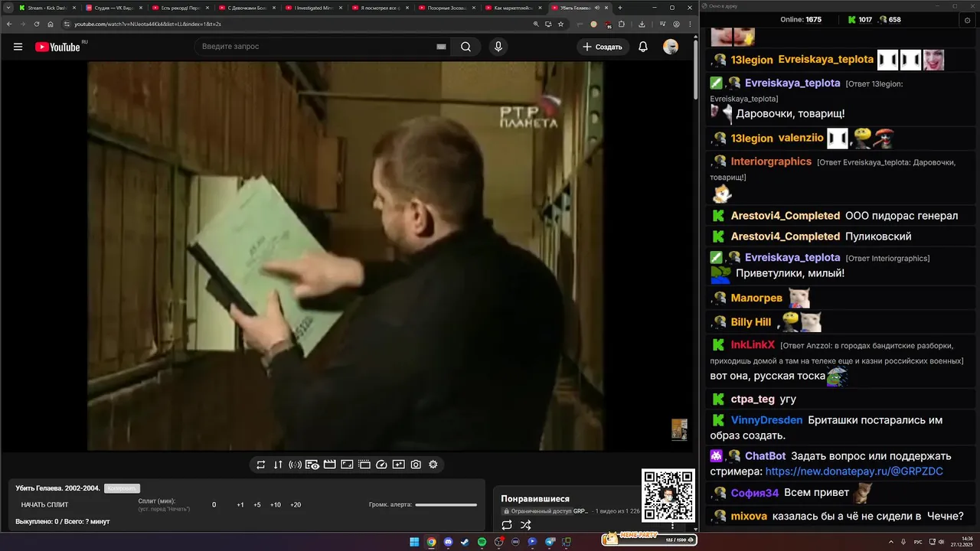Click the loop icon in extension toolbar
Screen dimensions: 980x551
pos(260,465)
